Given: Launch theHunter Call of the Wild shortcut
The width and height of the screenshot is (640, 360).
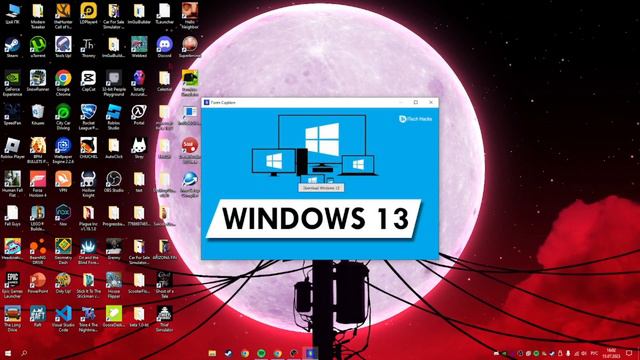Looking at the screenshot, I should tap(63, 16).
